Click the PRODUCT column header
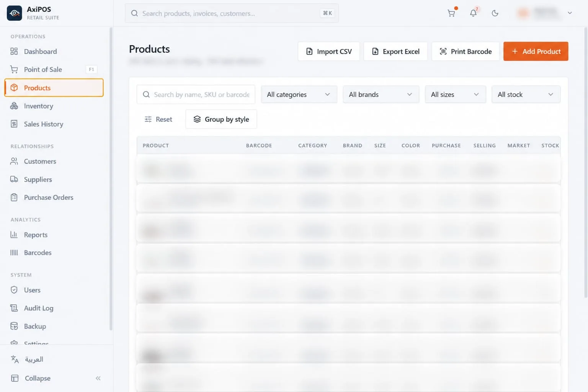Viewport: 588px width, 392px height. point(156,145)
